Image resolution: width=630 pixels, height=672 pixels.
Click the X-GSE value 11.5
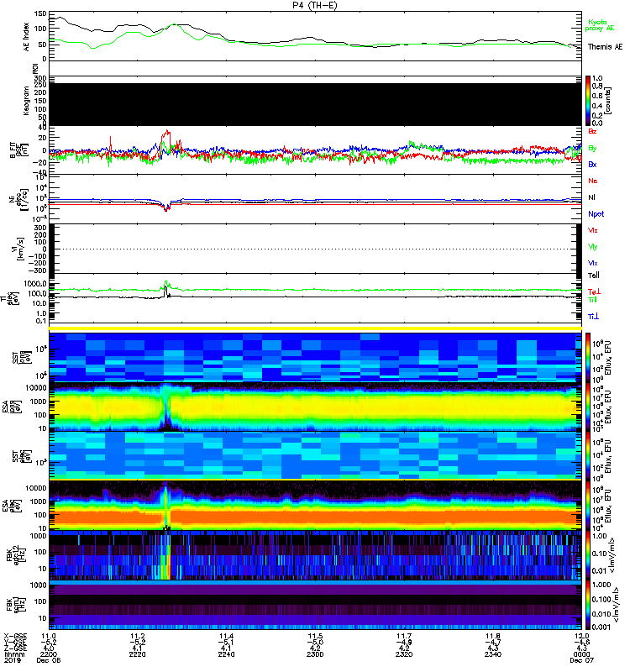tap(315, 636)
